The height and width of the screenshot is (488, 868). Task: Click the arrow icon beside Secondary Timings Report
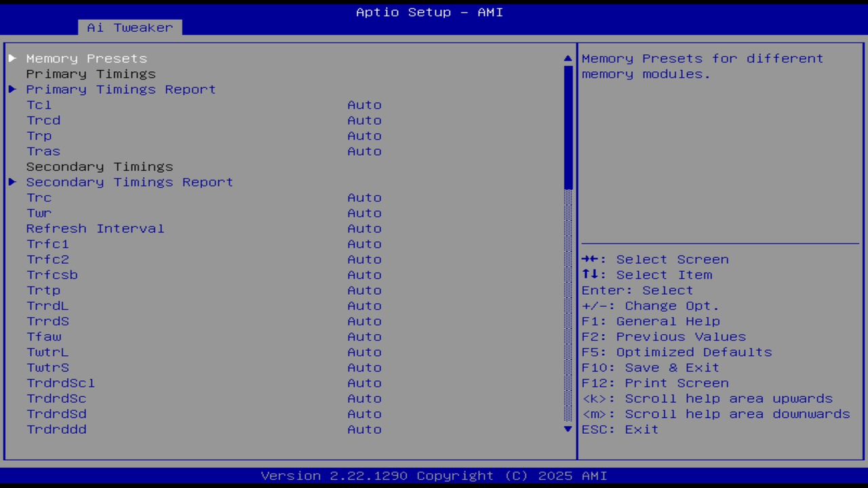tap(12, 182)
